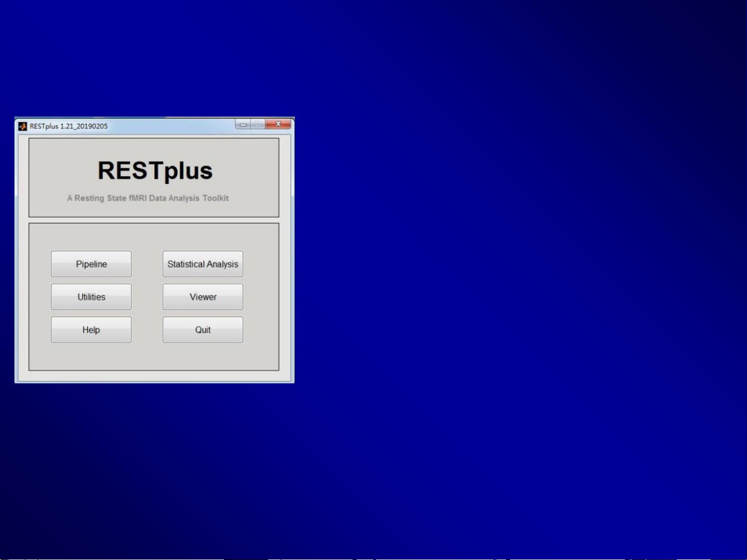The image size is (747, 560).
Task: Close RESTplus using the red X
Action: 278,124
